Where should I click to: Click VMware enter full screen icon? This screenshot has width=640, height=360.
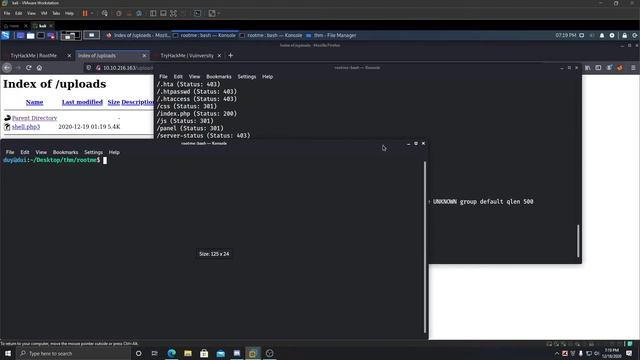click(173, 13)
